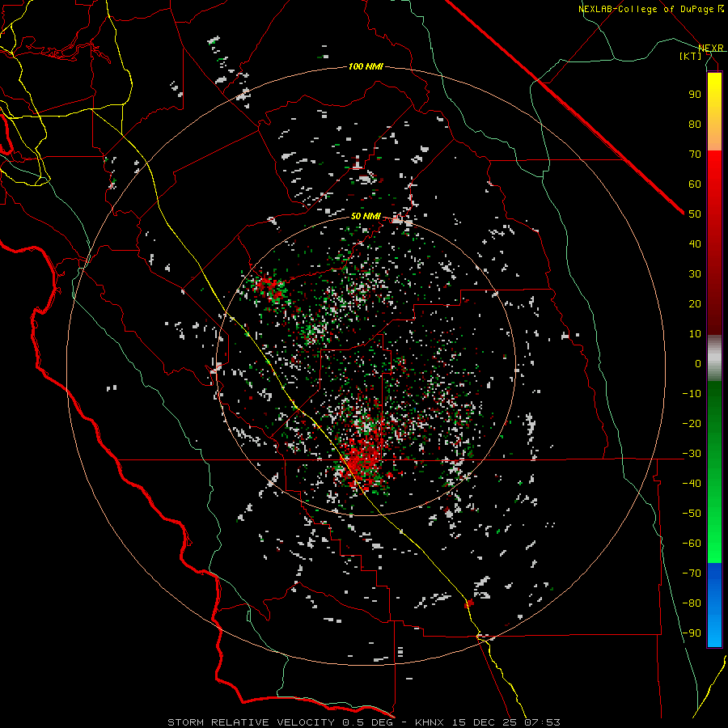Select the 30 value on velocity scale

pyautogui.click(x=695, y=273)
